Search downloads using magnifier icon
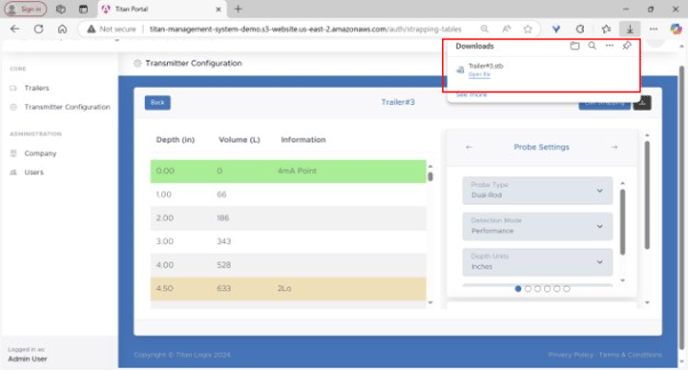Screen dimensions: 688x370 (592, 46)
